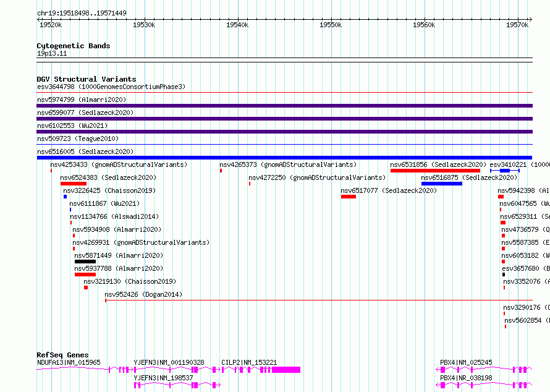Click the 19540k scale tick label
550x392 pixels.
tap(237, 25)
